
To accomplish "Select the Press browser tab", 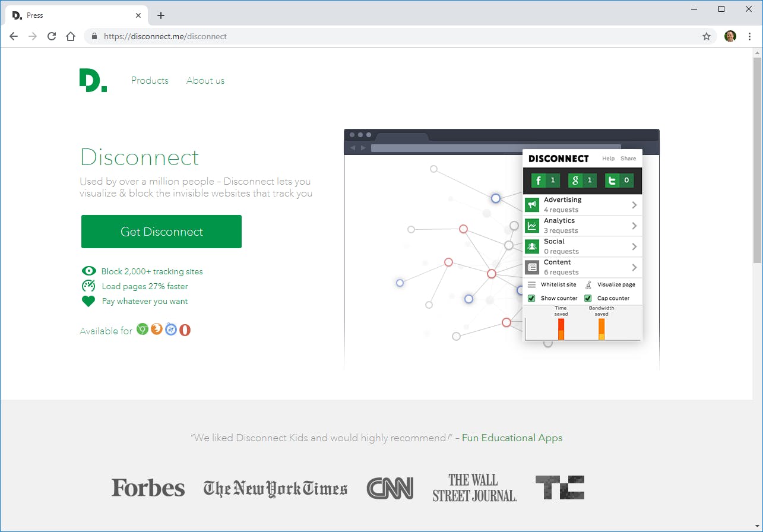I will [75, 15].
